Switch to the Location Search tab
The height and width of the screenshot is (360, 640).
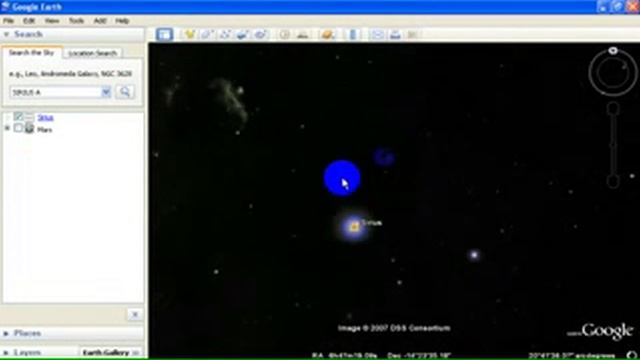point(93,53)
